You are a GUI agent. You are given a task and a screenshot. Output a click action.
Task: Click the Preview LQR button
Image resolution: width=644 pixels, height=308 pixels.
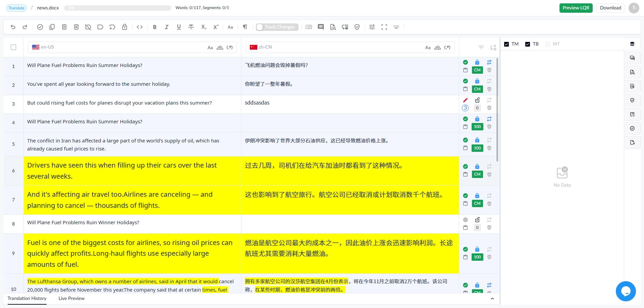point(576,8)
